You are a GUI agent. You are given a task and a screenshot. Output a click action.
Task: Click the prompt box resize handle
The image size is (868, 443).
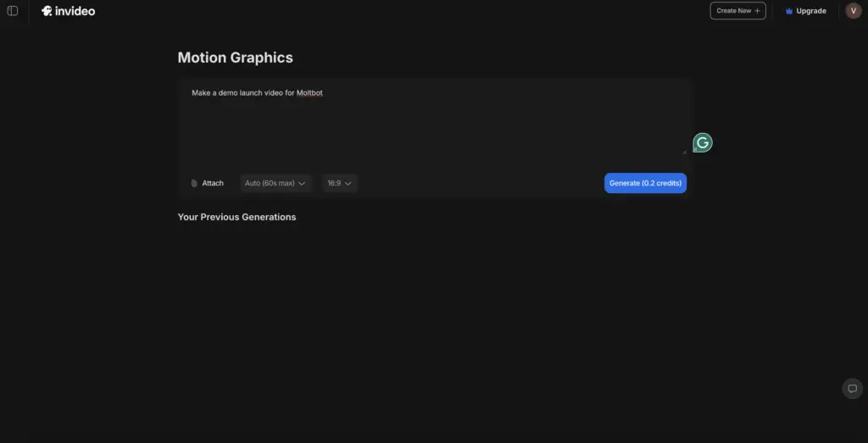coord(684,152)
